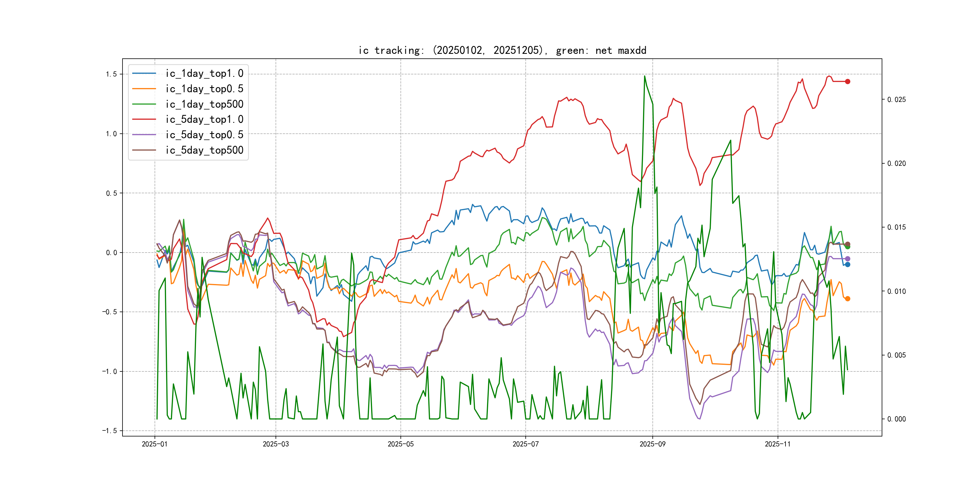The height and width of the screenshot is (490, 980).
Task: Click the ic_5day_top500 legend label
Action: (204, 150)
